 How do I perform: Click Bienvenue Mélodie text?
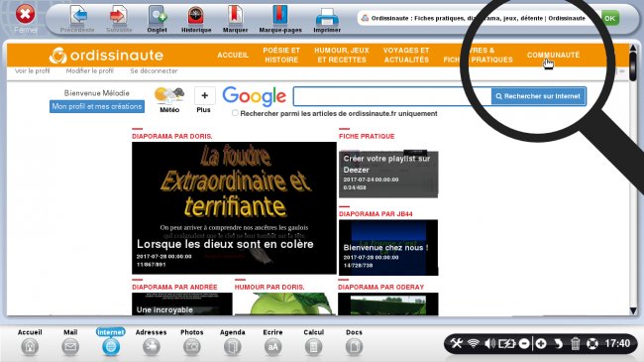click(97, 93)
